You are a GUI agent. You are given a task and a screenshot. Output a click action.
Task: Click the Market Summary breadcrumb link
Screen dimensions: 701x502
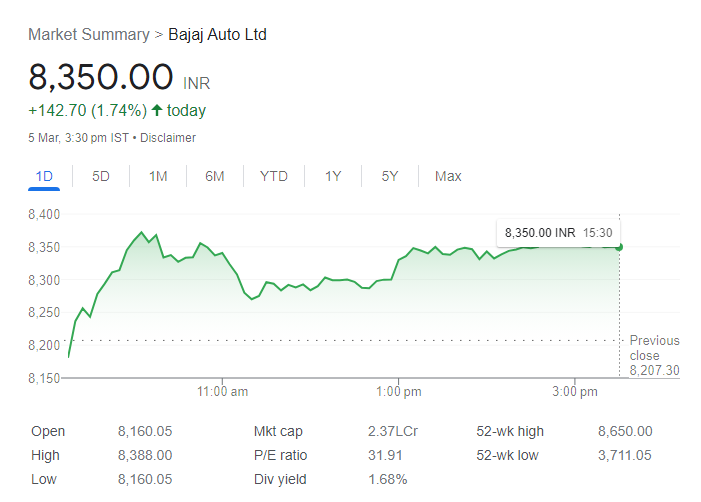89,34
